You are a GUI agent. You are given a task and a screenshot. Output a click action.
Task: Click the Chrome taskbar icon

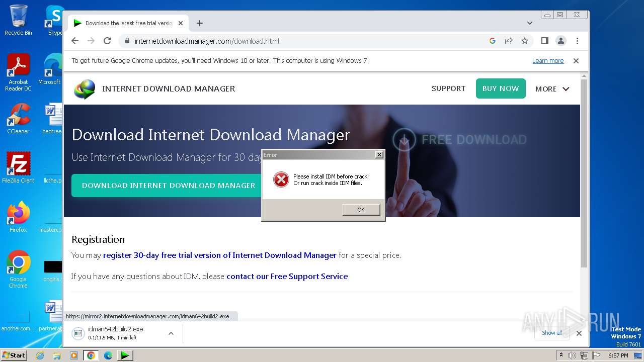click(x=91, y=355)
